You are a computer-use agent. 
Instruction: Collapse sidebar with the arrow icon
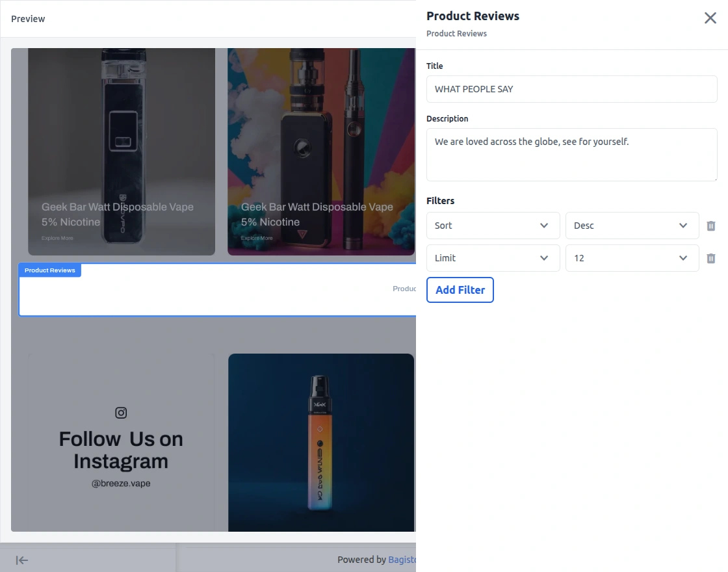coord(22,560)
